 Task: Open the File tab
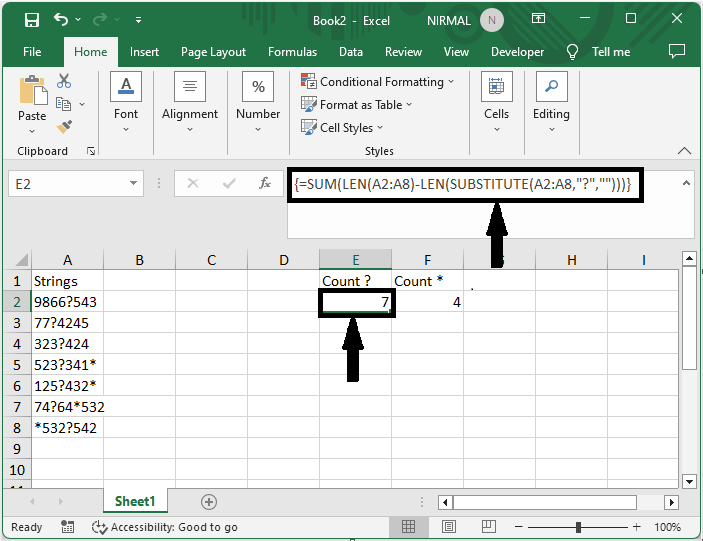point(32,52)
